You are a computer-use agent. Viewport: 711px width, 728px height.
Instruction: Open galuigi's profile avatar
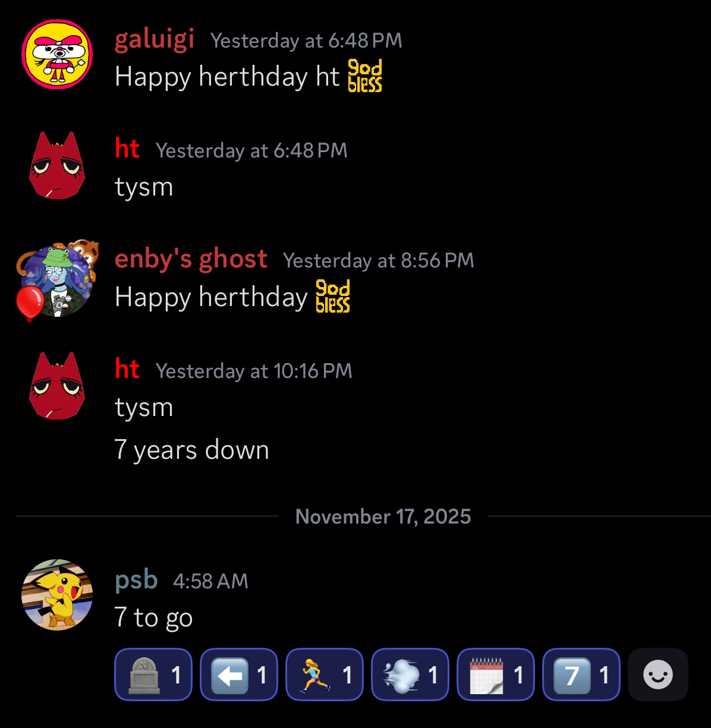[x=57, y=54]
